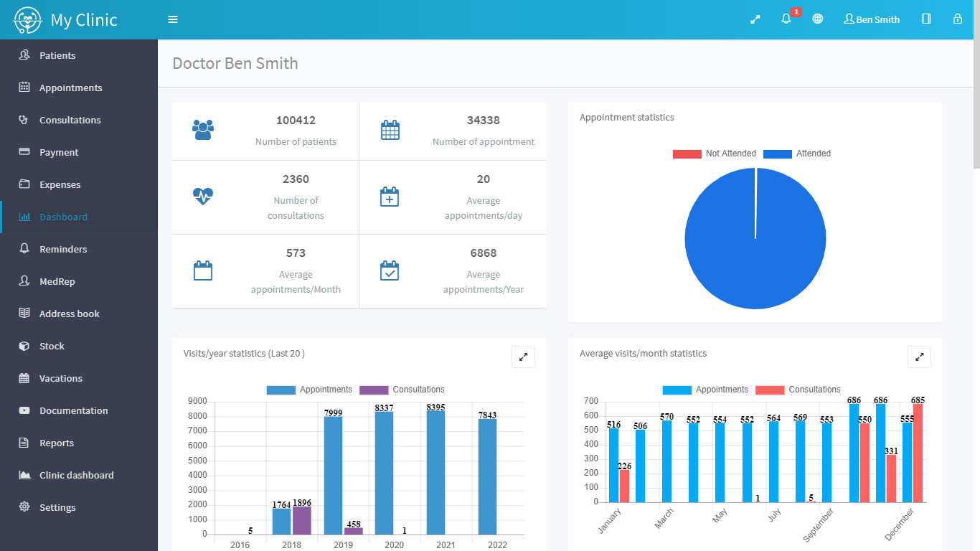The height and width of the screenshot is (551, 980).
Task: Click the lock screen icon in header
Action: 957,19
